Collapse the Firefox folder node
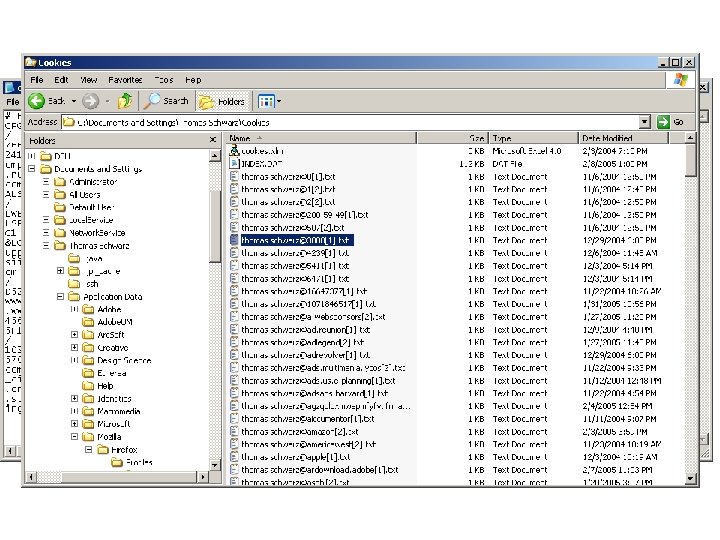Viewport: 720px width, 540px height. tap(89, 450)
